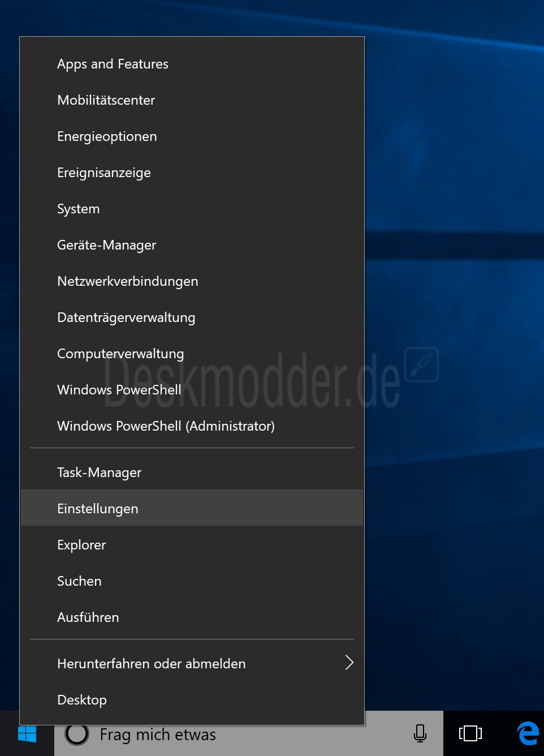This screenshot has width=544, height=756.
Task: Expand Herunterfahren oder abmelden submenu arrow
Action: click(x=349, y=663)
